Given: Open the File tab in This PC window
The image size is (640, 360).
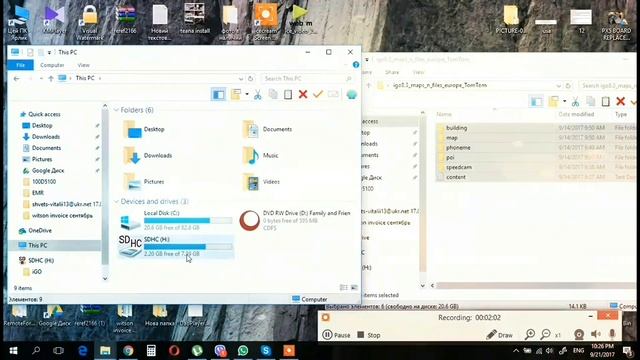Looking at the screenshot, I should (x=20, y=65).
